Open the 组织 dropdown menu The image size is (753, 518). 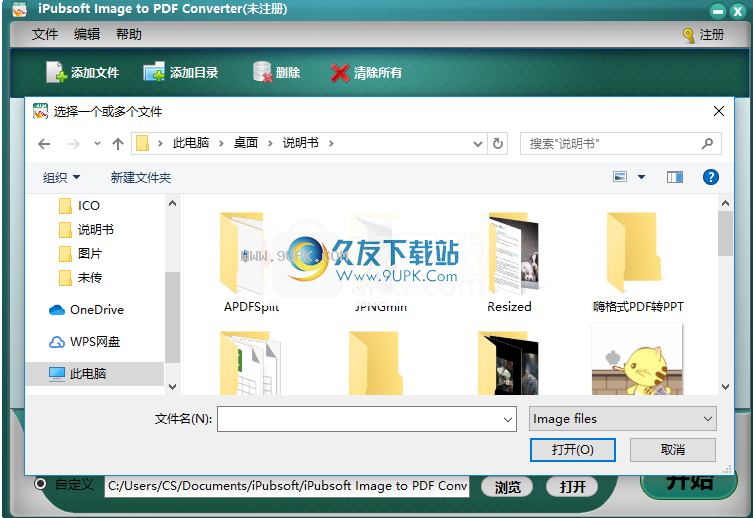(x=61, y=178)
